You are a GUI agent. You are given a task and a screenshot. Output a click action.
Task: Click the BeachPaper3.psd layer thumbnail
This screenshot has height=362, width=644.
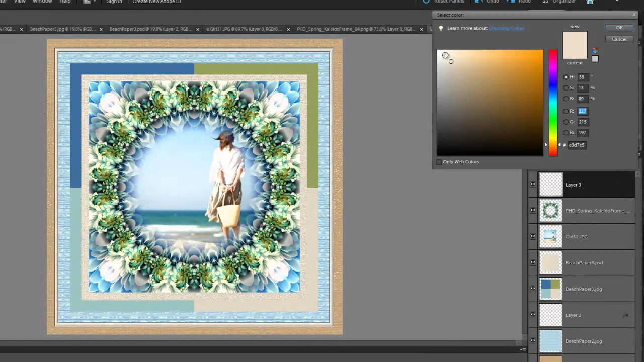tap(550, 263)
